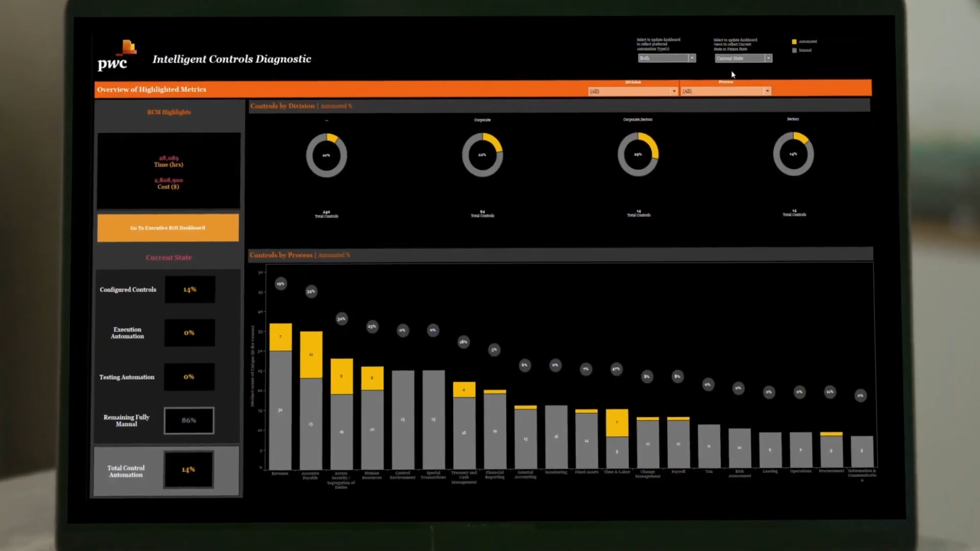Click the yellow Automated legend swatch
This screenshot has width=980, height=551.
pyautogui.click(x=794, y=42)
